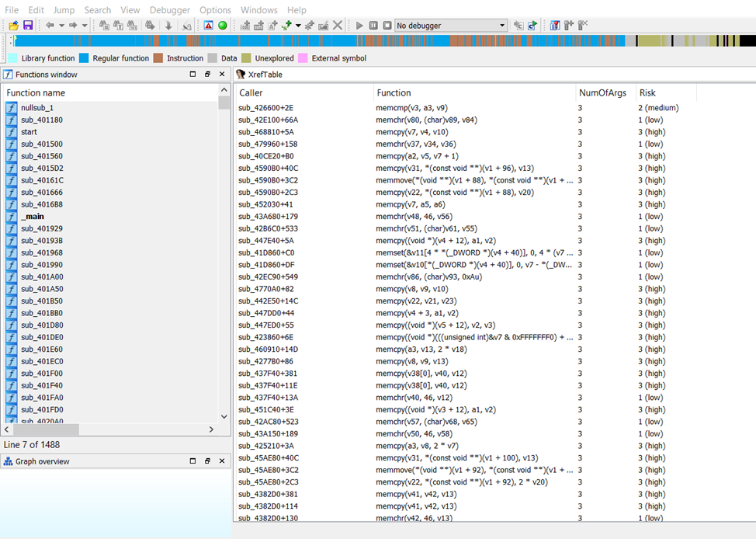
Task: Open the Search menu
Action: point(97,9)
